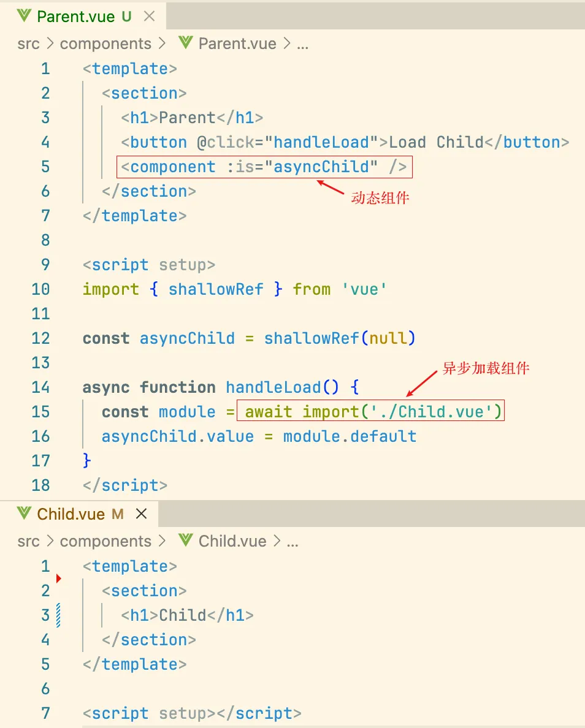
Task: Click '</section>' on Parent.vue line 6
Action: tap(148, 191)
